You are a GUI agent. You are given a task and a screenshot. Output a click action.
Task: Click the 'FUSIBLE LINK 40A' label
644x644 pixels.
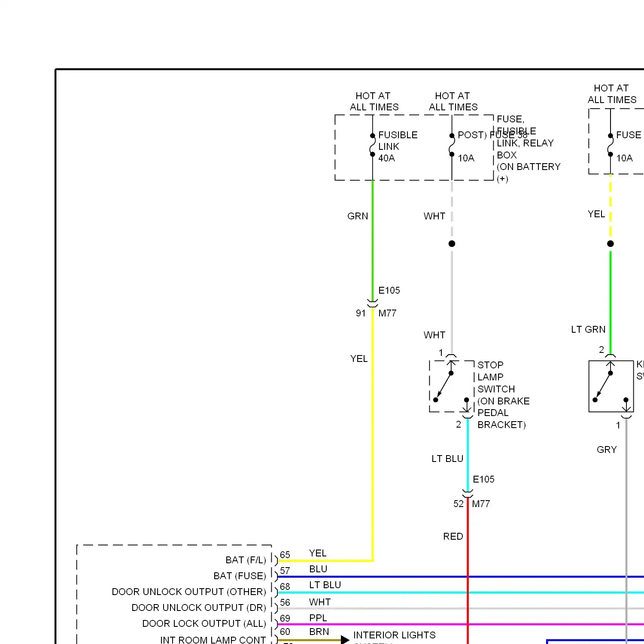click(x=398, y=146)
